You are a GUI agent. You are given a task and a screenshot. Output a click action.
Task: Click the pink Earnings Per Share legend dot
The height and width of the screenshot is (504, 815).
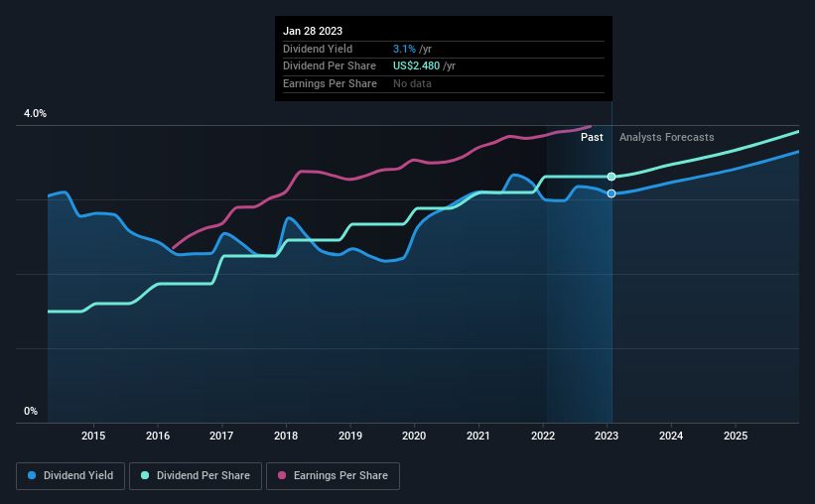[282, 475]
